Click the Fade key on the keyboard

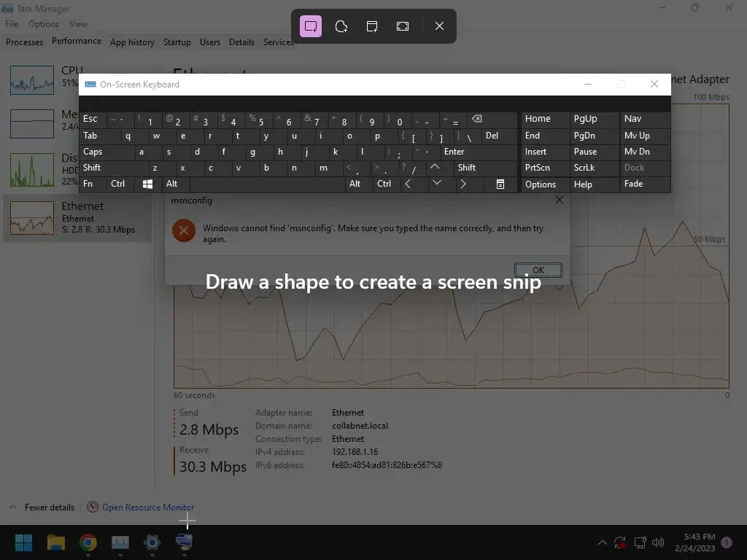coord(645,184)
